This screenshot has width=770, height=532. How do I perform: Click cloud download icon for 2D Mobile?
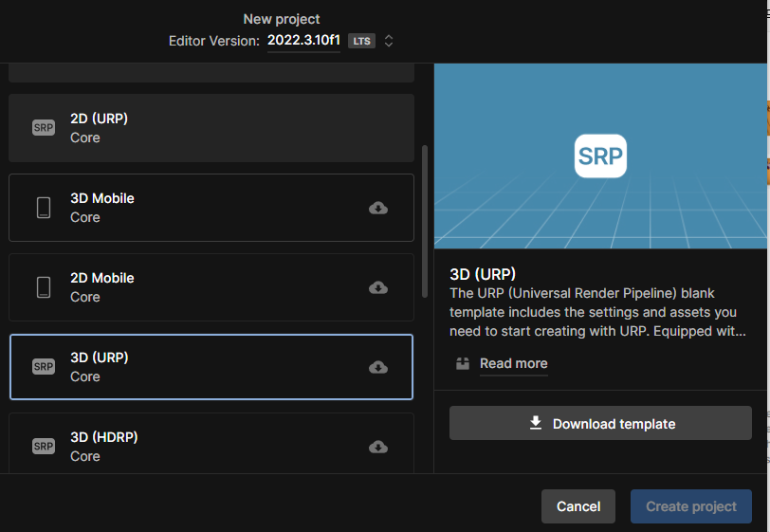pyautogui.click(x=378, y=287)
